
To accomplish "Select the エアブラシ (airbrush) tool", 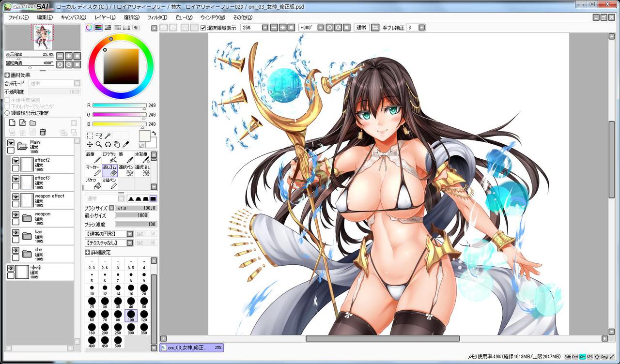I will [109, 157].
